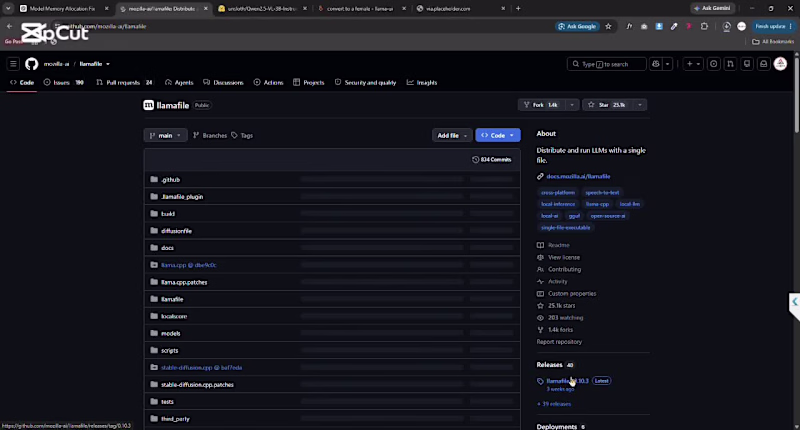The width and height of the screenshot is (800, 430).
Task: Open the tab search chevron button
Action: pyautogui.click(x=8, y=8)
